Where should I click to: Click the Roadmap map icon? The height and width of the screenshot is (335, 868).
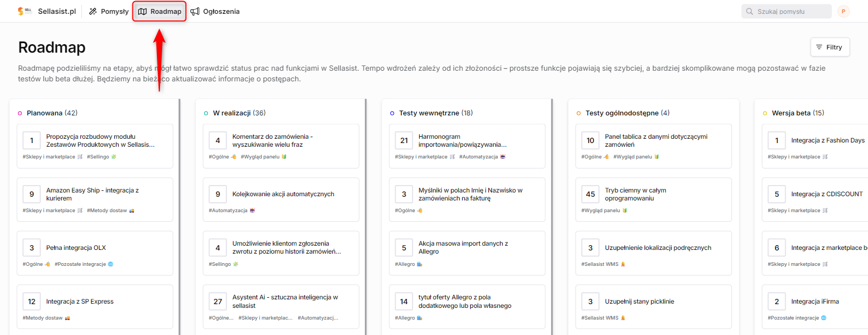point(143,11)
